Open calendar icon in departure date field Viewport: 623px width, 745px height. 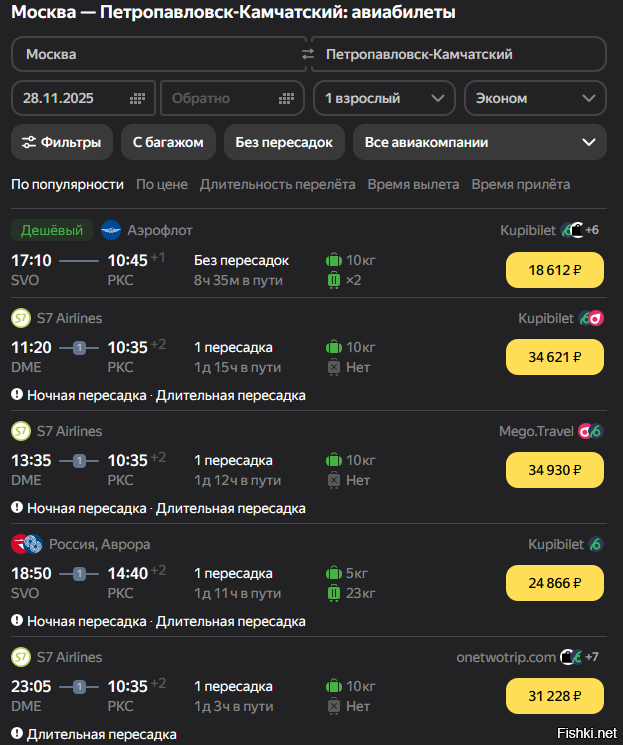click(138, 99)
